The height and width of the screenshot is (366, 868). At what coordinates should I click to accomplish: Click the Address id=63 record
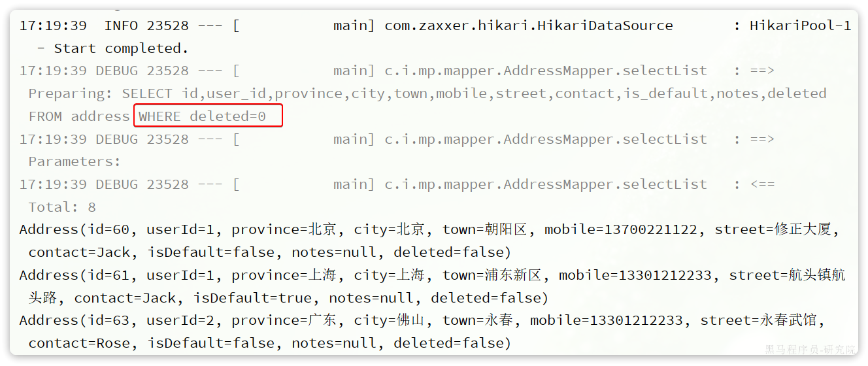click(422, 331)
